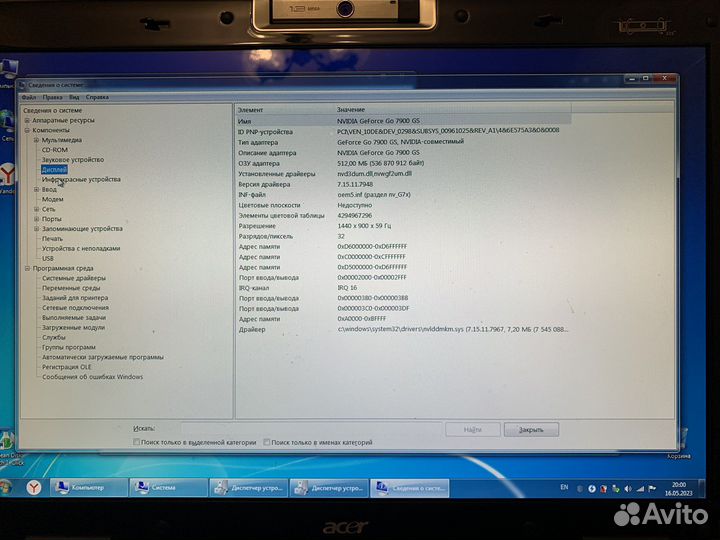Open the Справка menu

(x=97, y=97)
